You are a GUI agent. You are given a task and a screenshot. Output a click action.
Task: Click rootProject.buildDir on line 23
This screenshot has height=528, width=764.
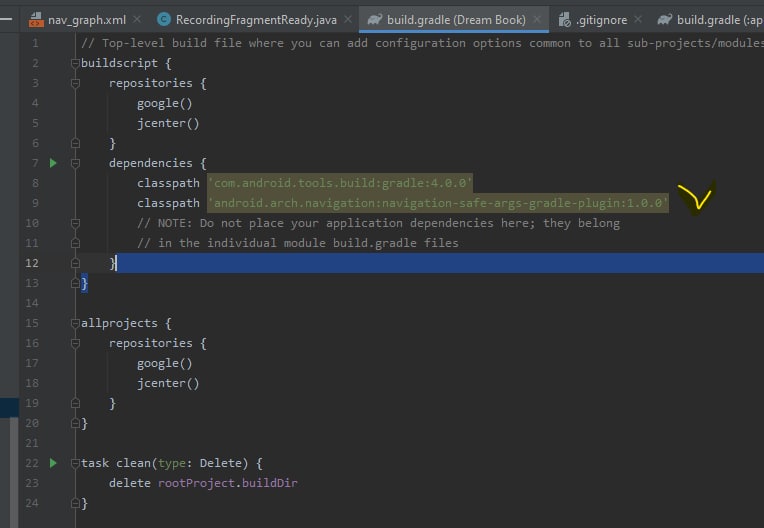tap(228, 483)
